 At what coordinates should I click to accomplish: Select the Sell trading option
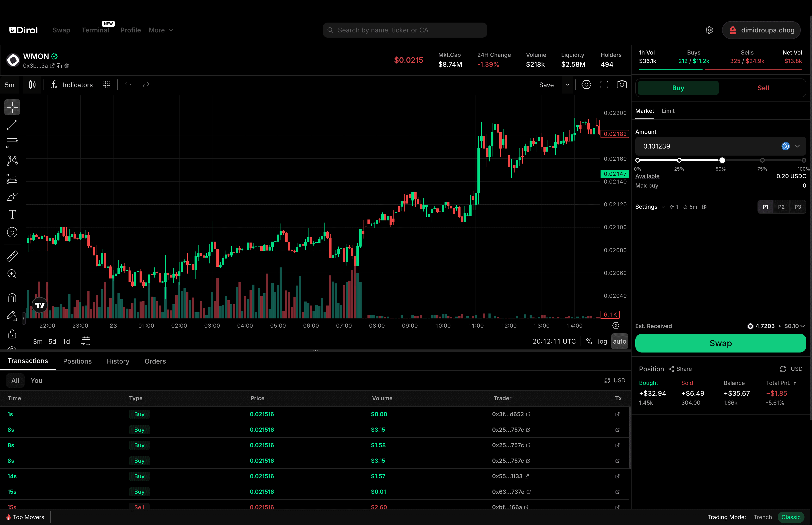click(x=763, y=88)
